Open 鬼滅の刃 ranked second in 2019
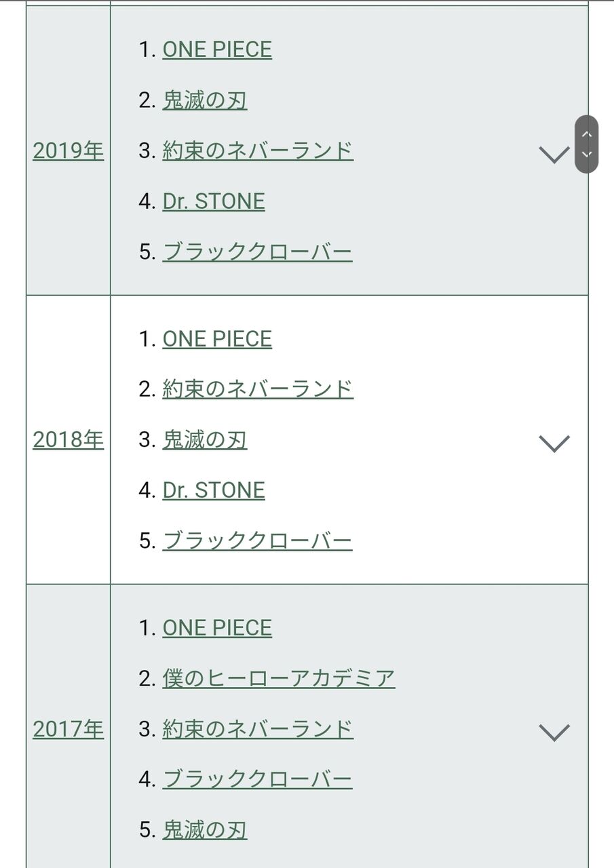 tap(205, 100)
